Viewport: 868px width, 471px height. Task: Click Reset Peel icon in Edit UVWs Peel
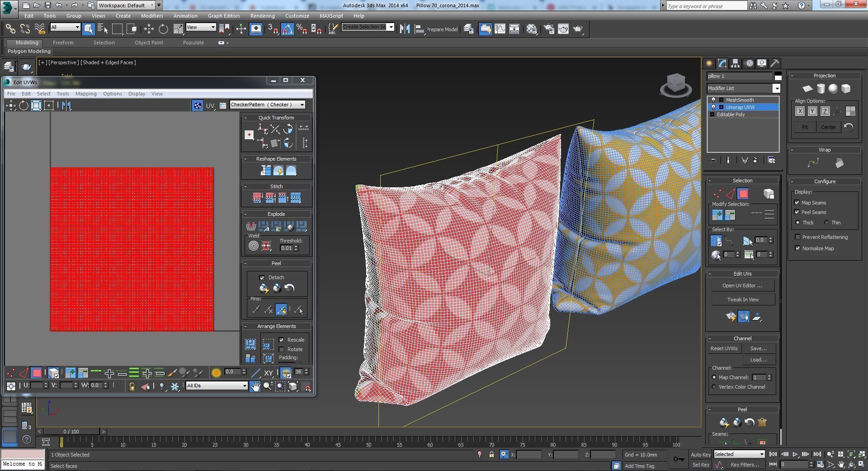pyautogui.click(x=289, y=288)
